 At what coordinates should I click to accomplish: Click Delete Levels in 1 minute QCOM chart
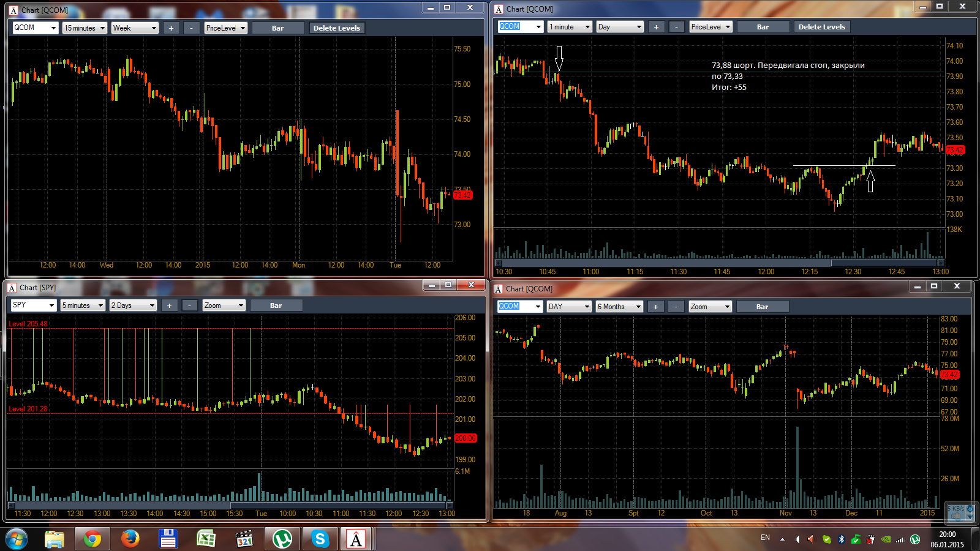coord(822,27)
